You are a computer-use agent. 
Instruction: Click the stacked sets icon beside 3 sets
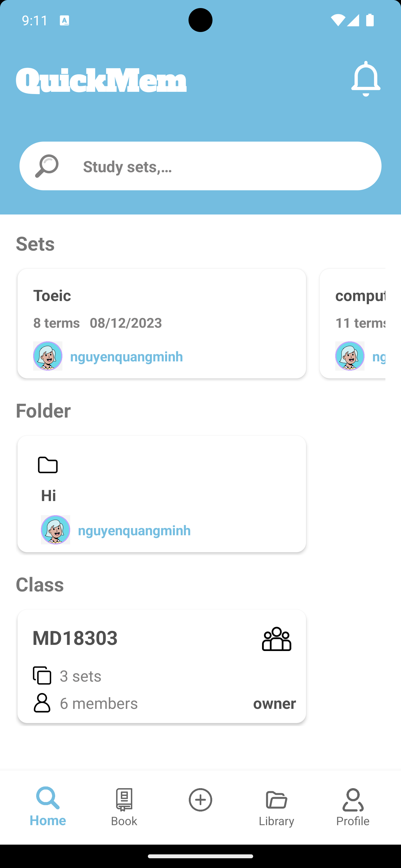pos(42,675)
